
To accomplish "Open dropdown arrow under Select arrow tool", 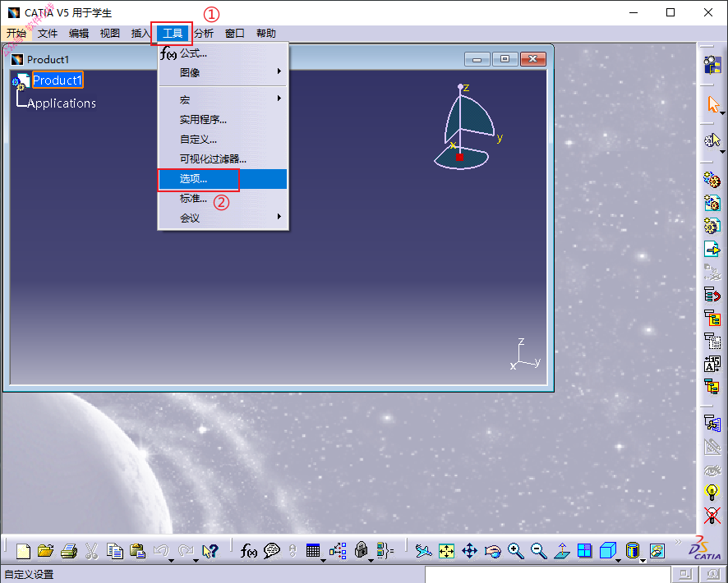I will [x=723, y=113].
